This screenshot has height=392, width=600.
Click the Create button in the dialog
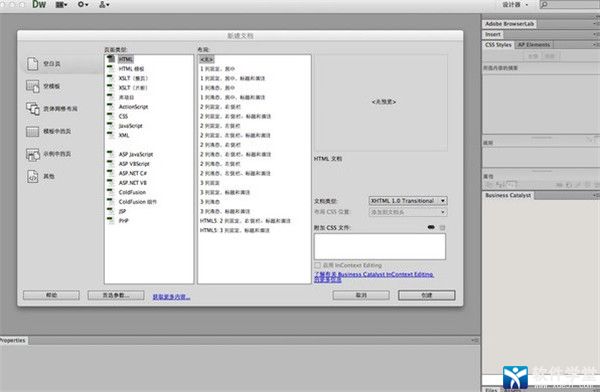pyautogui.click(x=427, y=295)
